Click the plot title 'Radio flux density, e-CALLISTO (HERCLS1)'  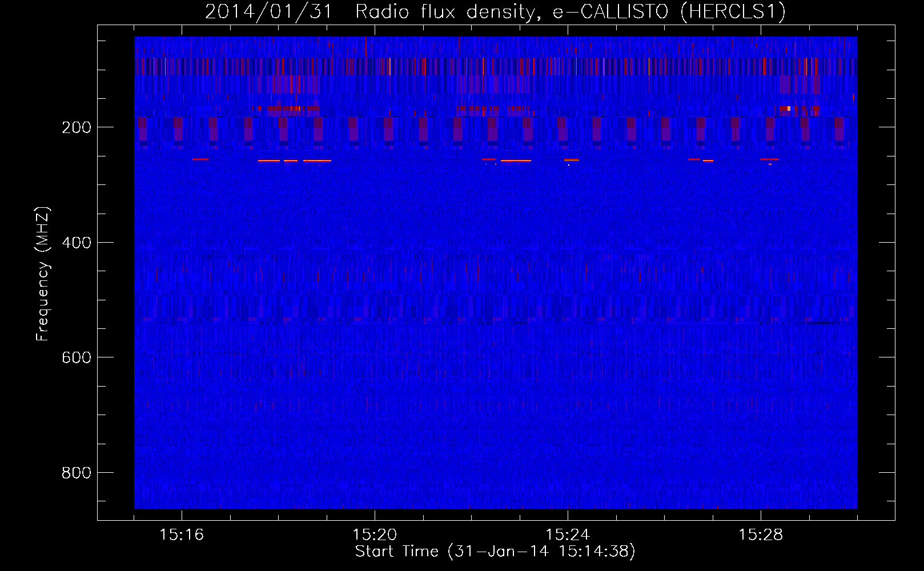point(570,11)
